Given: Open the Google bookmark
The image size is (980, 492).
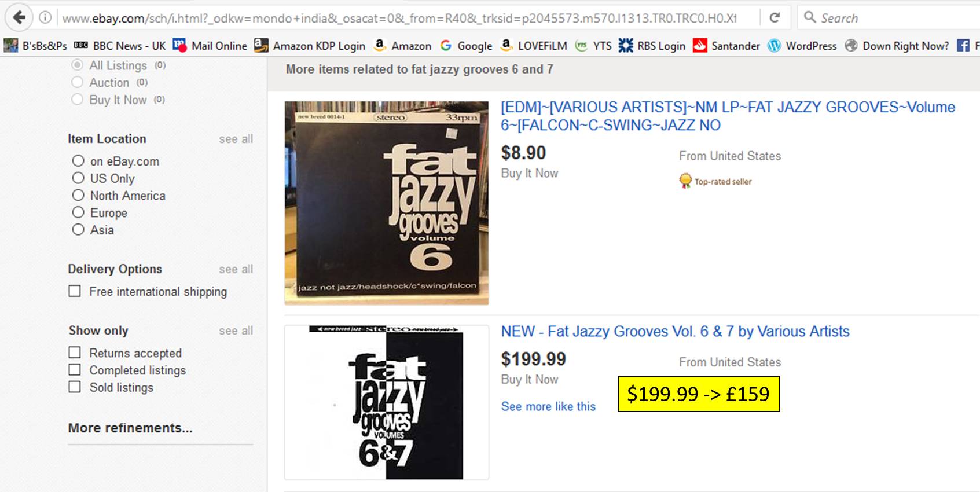Looking at the screenshot, I should (x=467, y=46).
